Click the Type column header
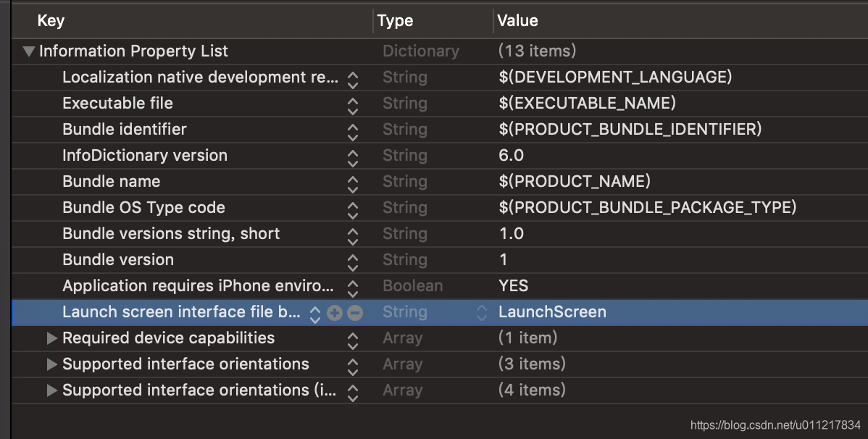 coord(396,21)
